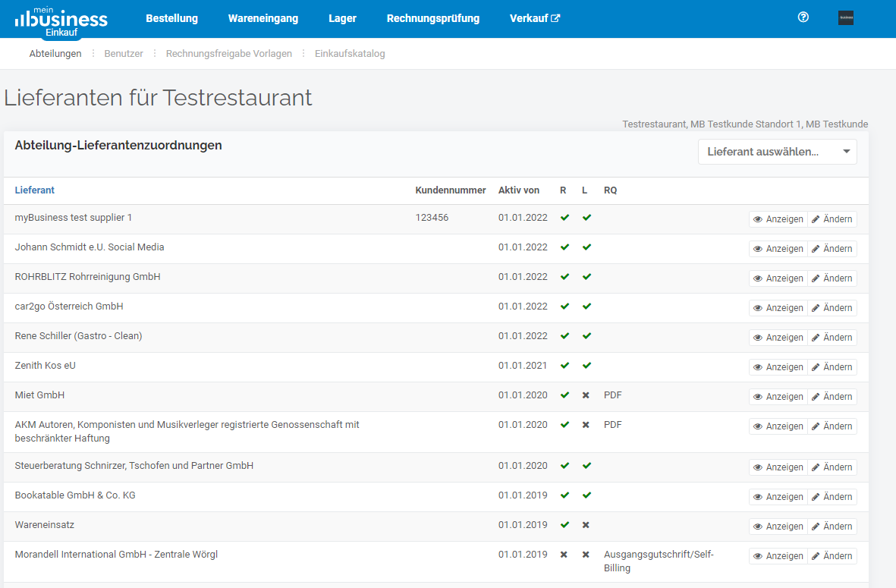
Task: Show ROHRBLITZ Rohrreinigung GmbH entry
Action: (778, 278)
